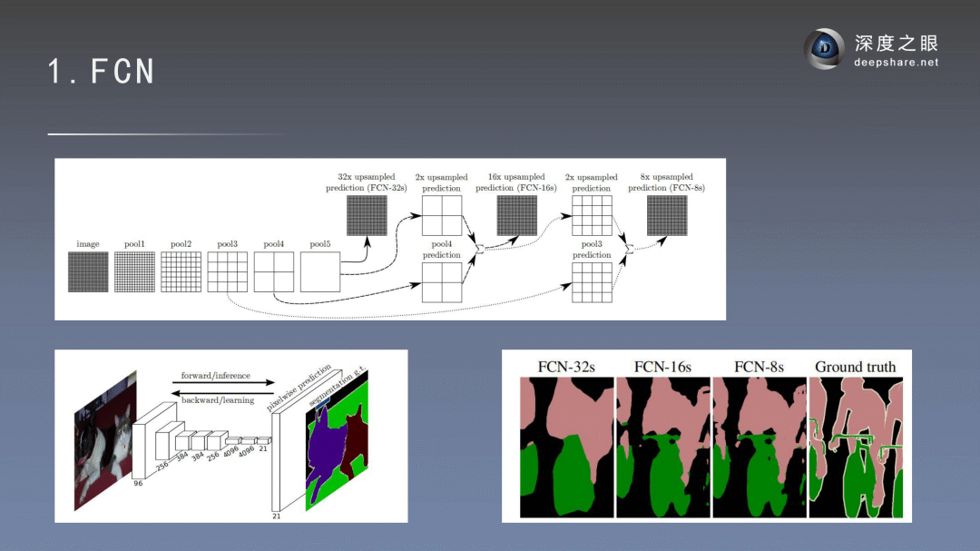980x551 pixels.
Task: Click the "pool3 prediction" grid box
Action: [x=592, y=282]
